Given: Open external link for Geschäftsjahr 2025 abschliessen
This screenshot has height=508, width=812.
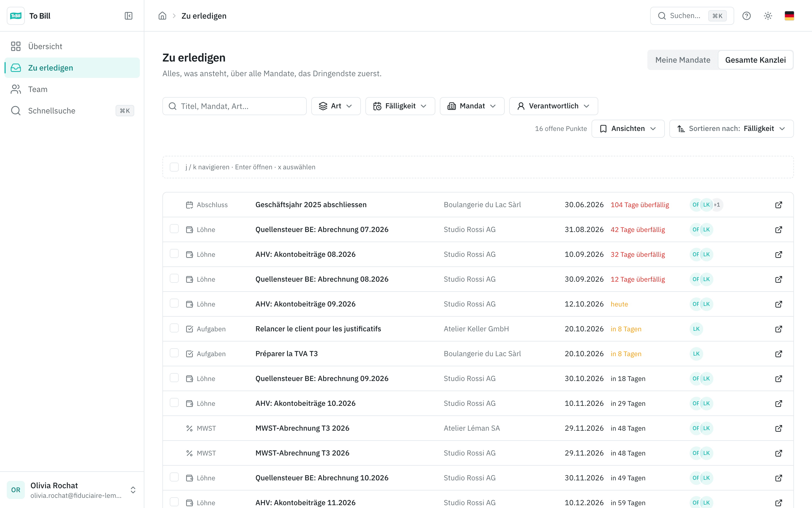Looking at the screenshot, I should [778, 205].
